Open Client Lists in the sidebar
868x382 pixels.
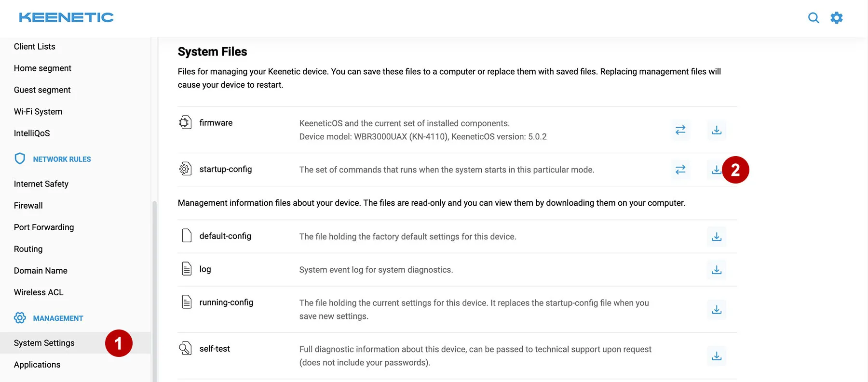click(35, 47)
